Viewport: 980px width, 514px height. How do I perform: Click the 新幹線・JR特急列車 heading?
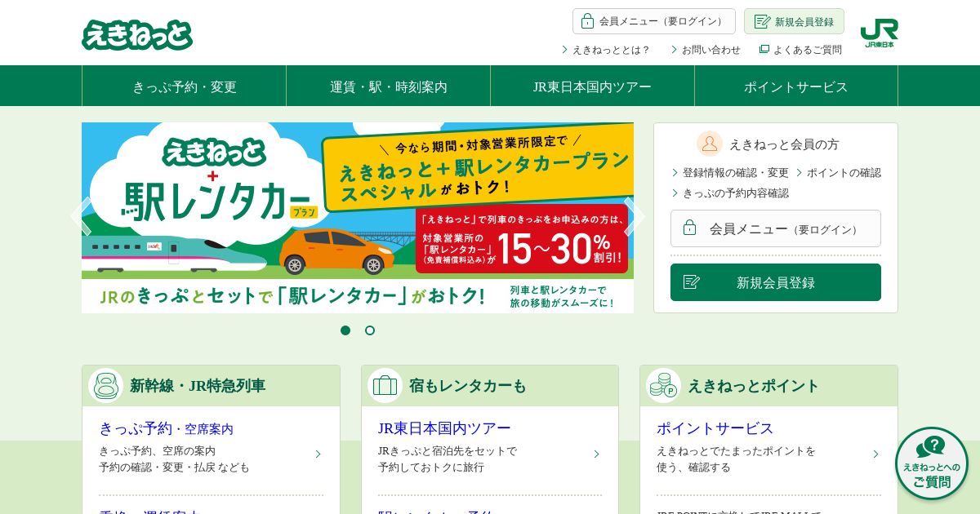(x=198, y=386)
